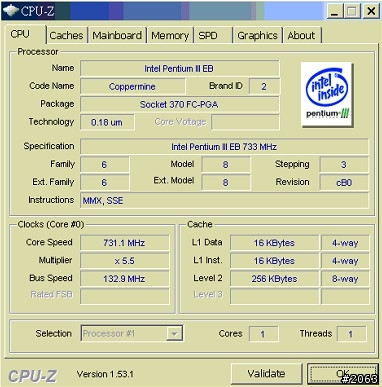Click the L1 Data 4-way associativity value
The height and width of the screenshot is (387, 382).
pos(345,243)
